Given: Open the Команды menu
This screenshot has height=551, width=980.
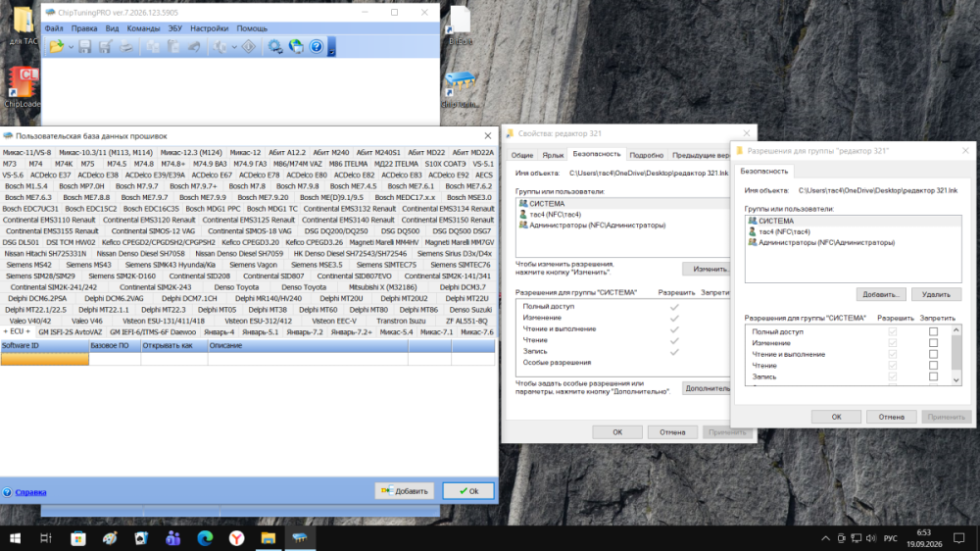Looking at the screenshot, I should pos(143,28).
